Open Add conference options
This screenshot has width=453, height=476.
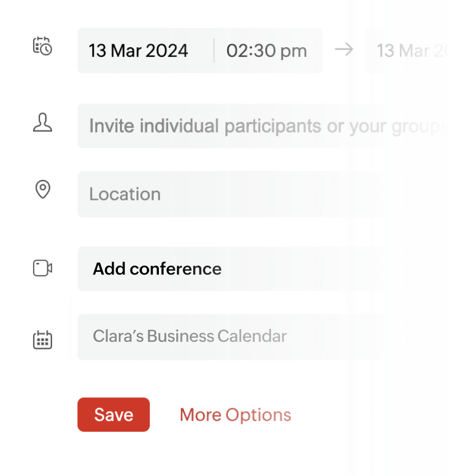coord(157,269)
